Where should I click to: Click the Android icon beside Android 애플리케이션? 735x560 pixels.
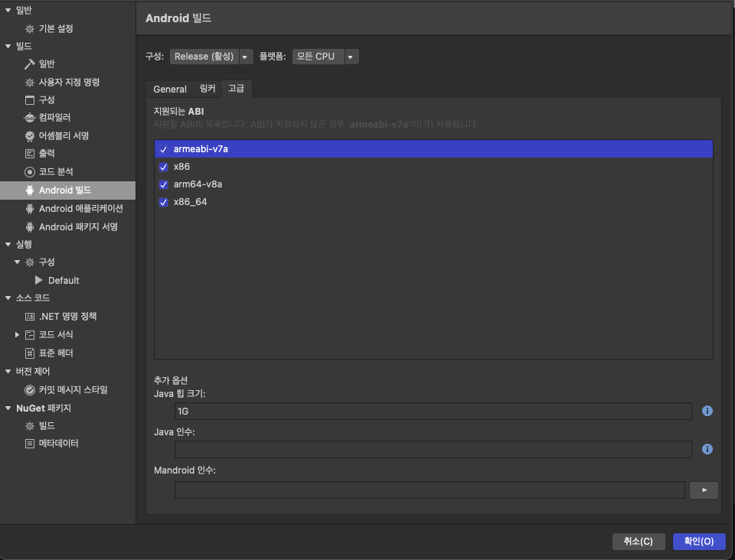click(30, 209)
